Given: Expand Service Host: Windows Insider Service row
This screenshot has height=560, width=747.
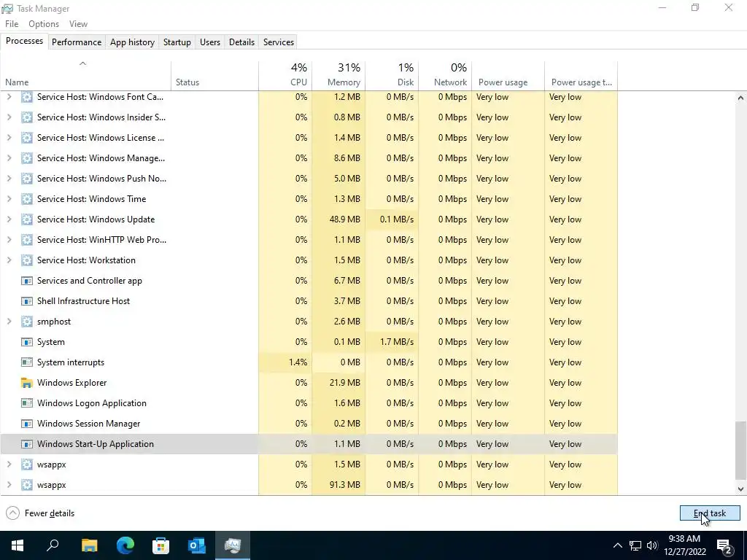Looking at the screenshot, I should 9,117.
